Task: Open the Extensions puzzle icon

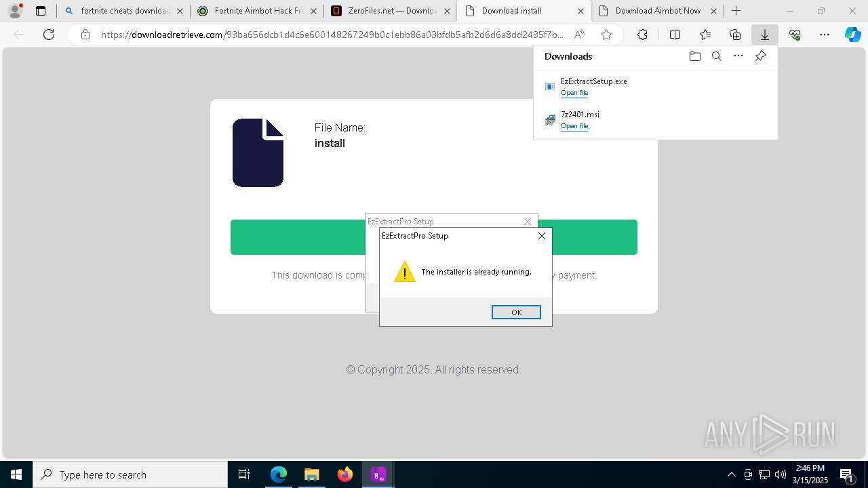Action: coord(642,35)
